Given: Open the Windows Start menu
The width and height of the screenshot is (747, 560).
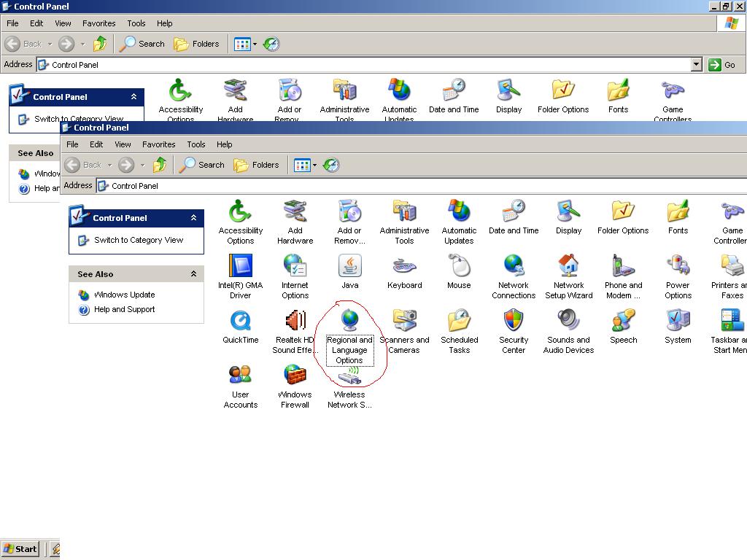Looking at the screenshot, I should (x=20, y=549).
